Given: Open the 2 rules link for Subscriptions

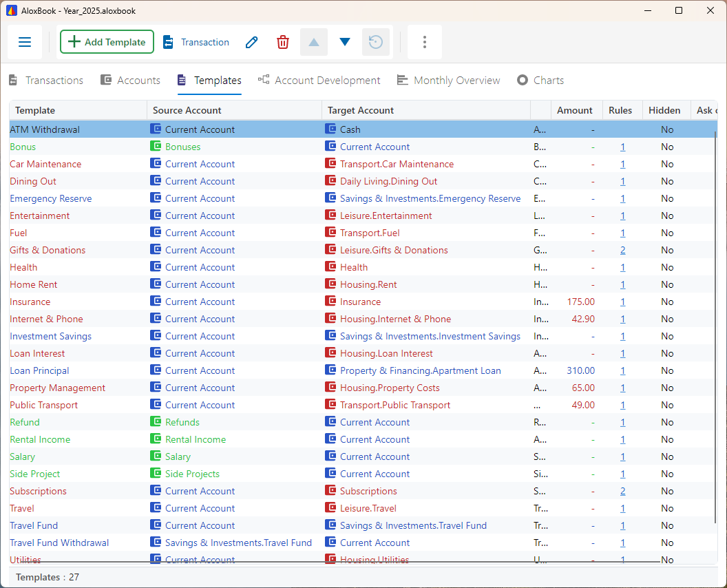Looking at the screenshot, I should [x=622, y=492].
